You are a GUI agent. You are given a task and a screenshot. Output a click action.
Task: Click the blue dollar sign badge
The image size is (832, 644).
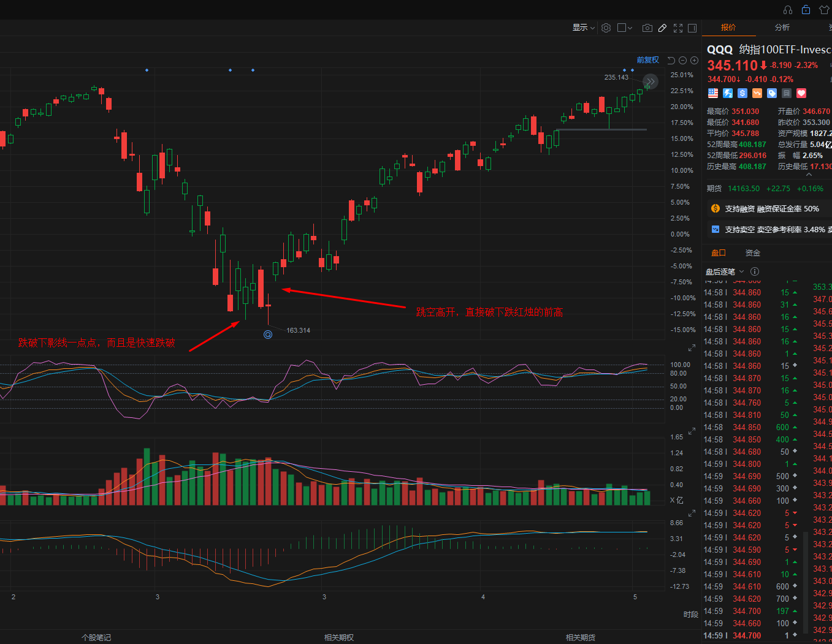[x=742, y=93]
